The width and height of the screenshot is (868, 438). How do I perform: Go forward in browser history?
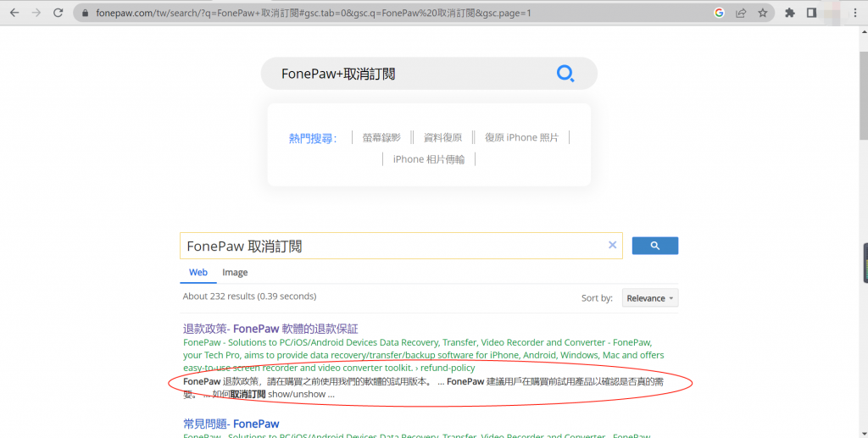click(36, 13)
